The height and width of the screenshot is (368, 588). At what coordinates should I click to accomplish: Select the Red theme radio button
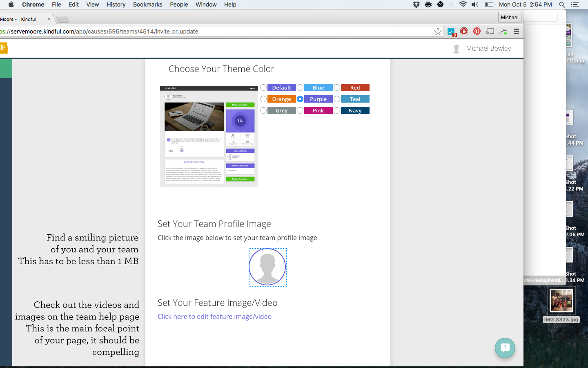pyautogui.click(x=337, y=88)
